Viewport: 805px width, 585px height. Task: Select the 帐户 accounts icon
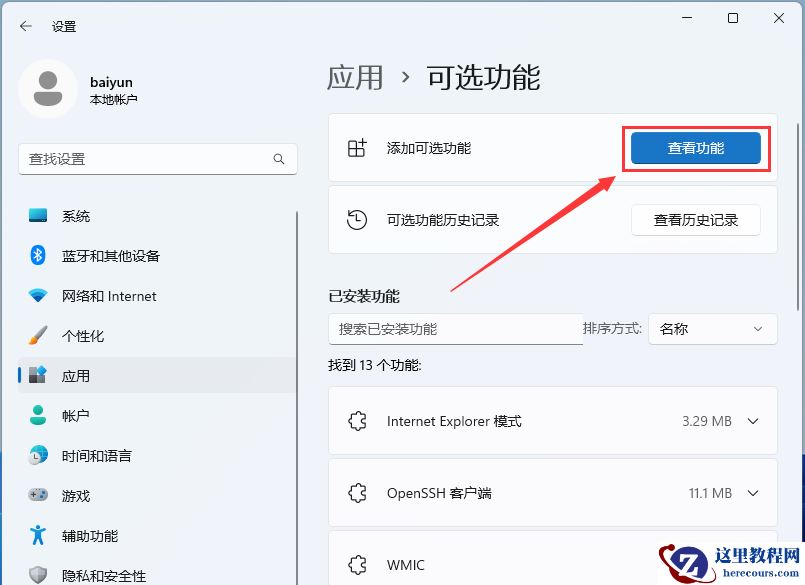[x=36, y=416]
